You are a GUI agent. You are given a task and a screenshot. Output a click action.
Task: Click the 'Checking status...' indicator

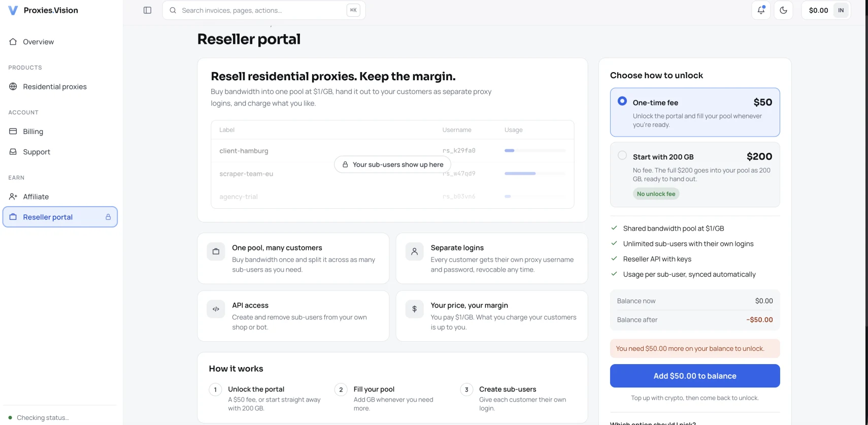(x=39, y=418)
